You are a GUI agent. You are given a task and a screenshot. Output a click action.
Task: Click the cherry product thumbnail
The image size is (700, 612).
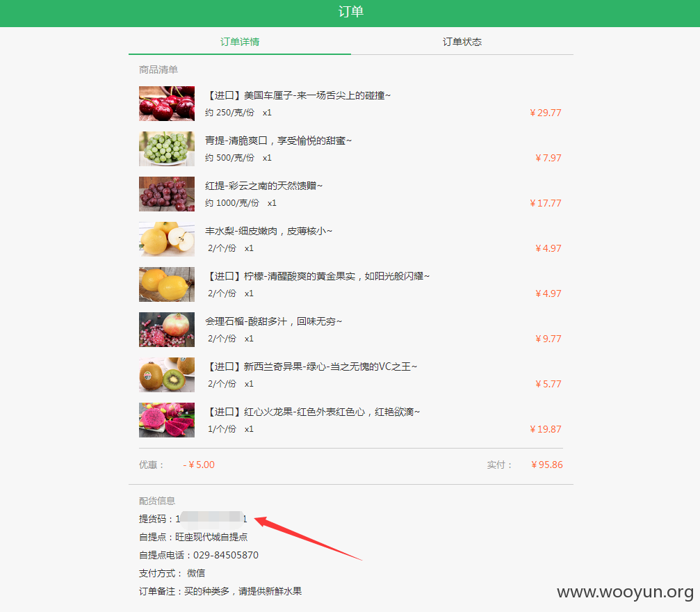point(166,104)
